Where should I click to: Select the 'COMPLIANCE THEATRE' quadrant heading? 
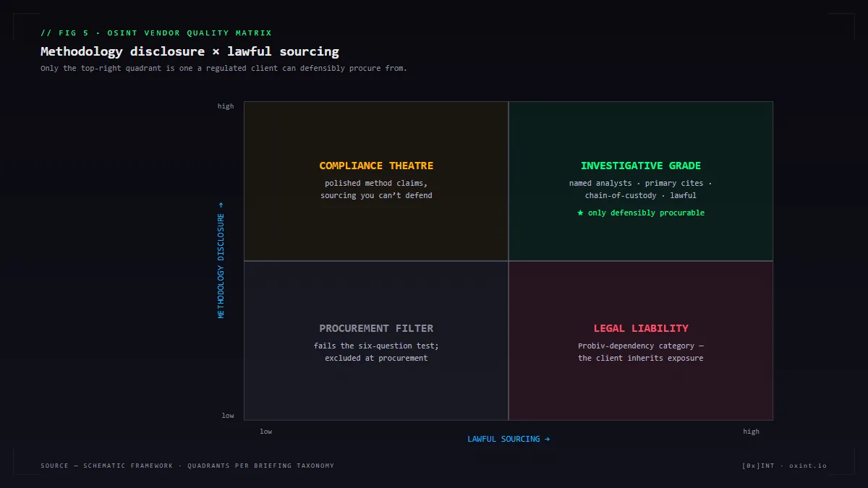tap(376, 166)
